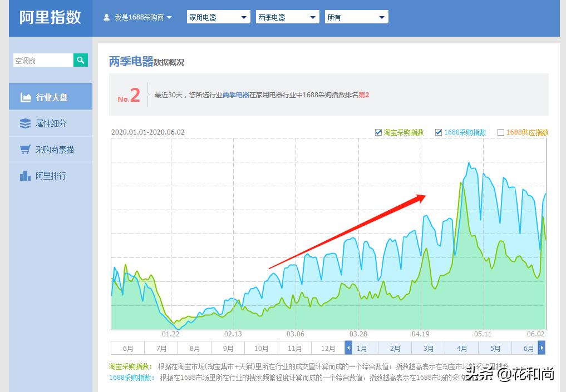Switch to the 3月 month tab

428,348
